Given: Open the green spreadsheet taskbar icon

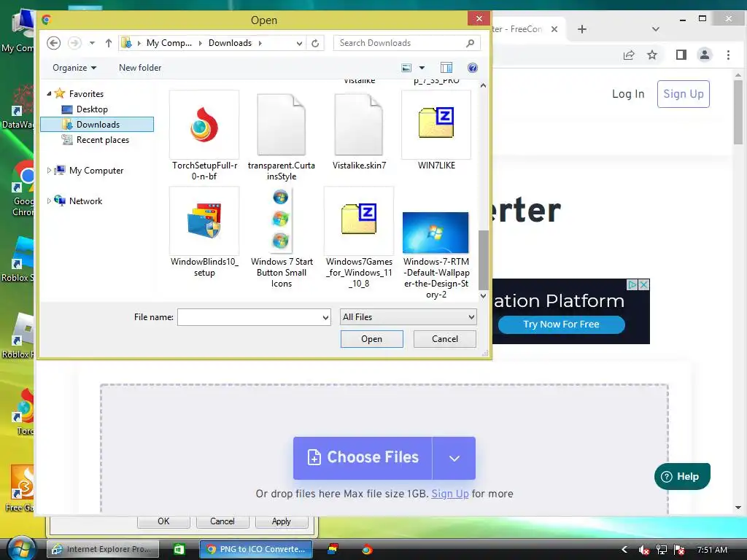Looking at the screenshot, I should (x=179, y=550).
